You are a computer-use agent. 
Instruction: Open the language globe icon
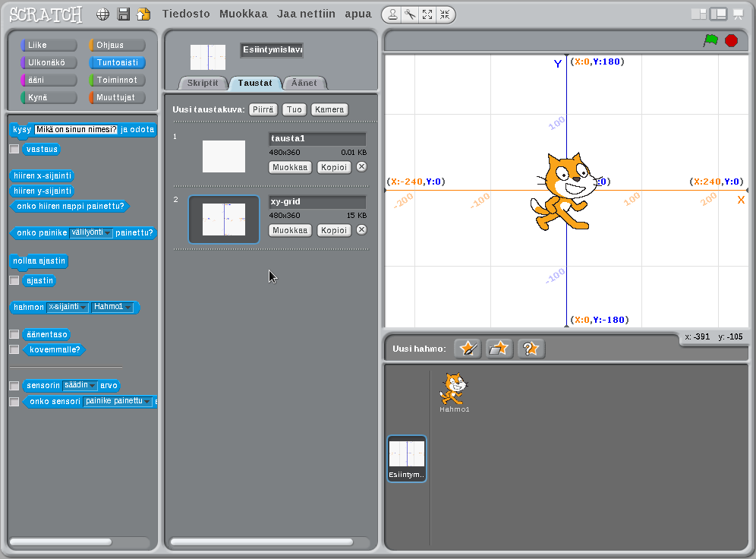tap(102, 14)
